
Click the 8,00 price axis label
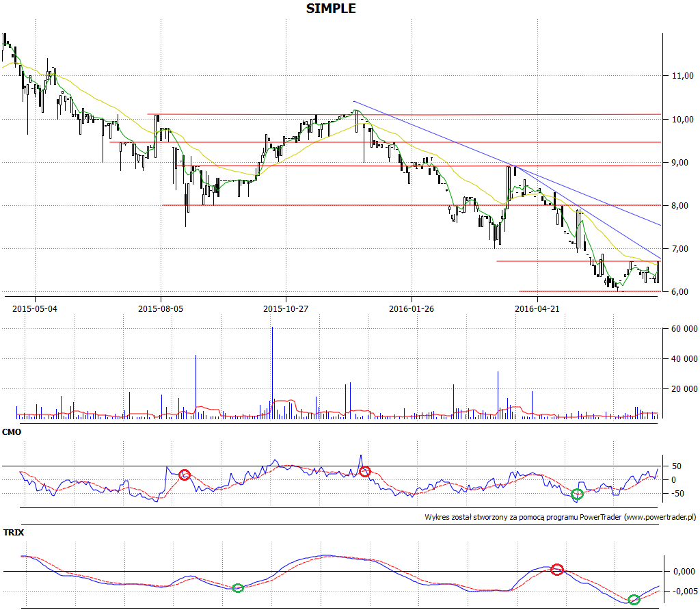tap(681, 206)
